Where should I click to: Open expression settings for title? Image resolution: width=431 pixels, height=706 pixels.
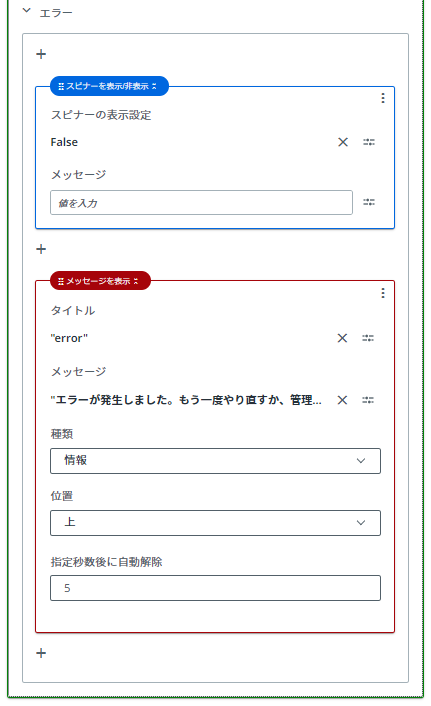pos(368,338)
